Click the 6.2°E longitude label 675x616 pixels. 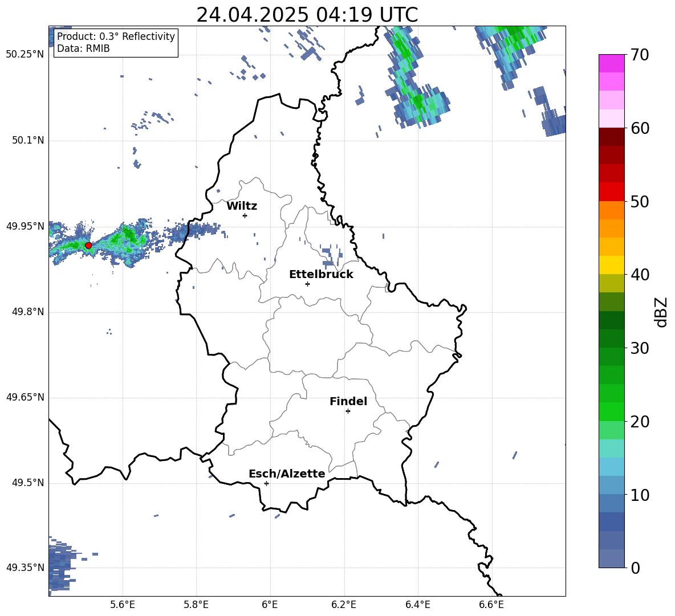point(344,605)
